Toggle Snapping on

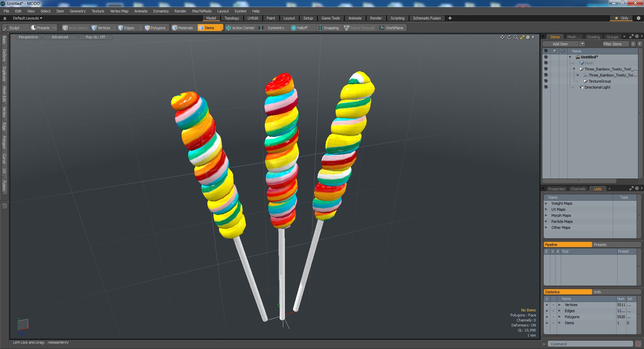tap(328, 28)
